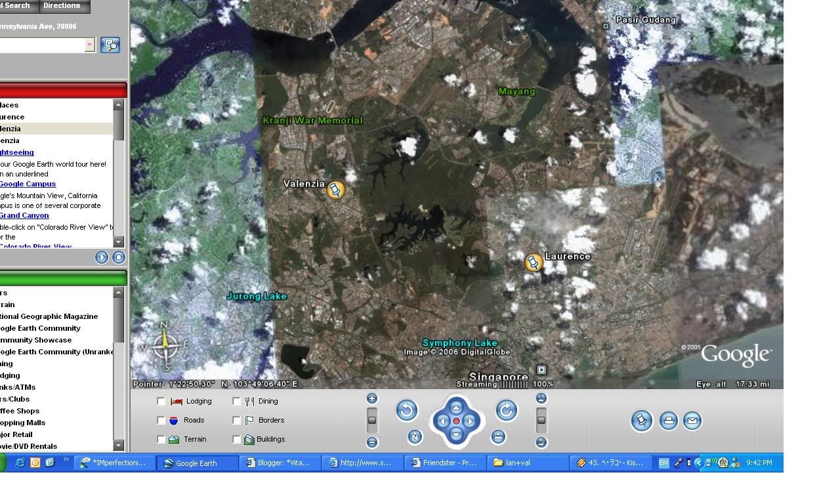Play the places tour

coord(102,257)
